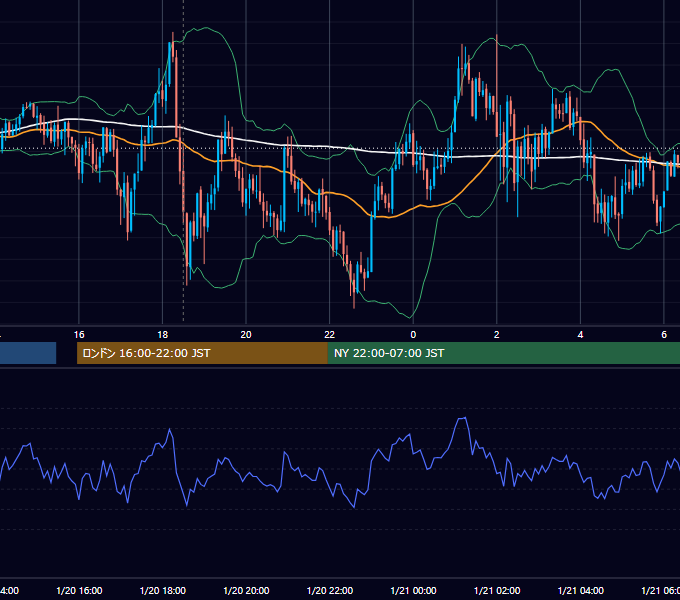Click the 22 hour label on price chart axis
Viewport: 680px width, 600px height.
(x=330, y=335)
